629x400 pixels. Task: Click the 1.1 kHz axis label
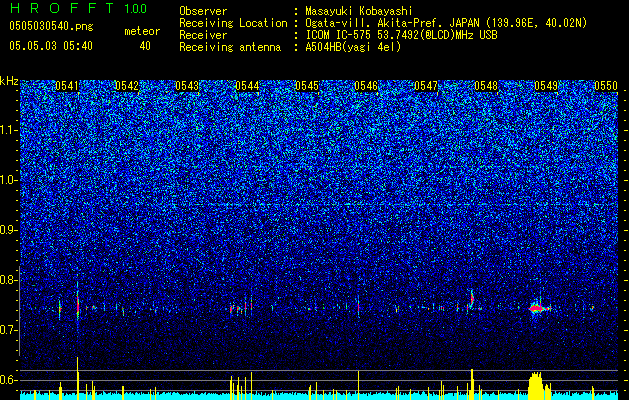[x=9, y=130]
